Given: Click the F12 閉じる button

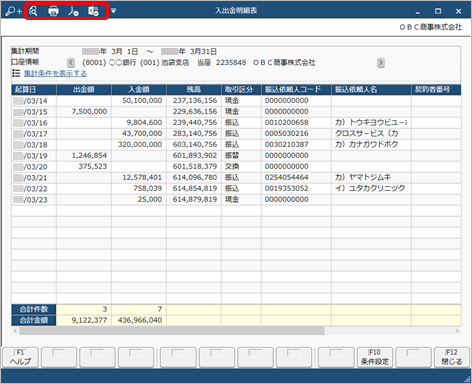Looking at the screenshot, I should click(452, 357).
